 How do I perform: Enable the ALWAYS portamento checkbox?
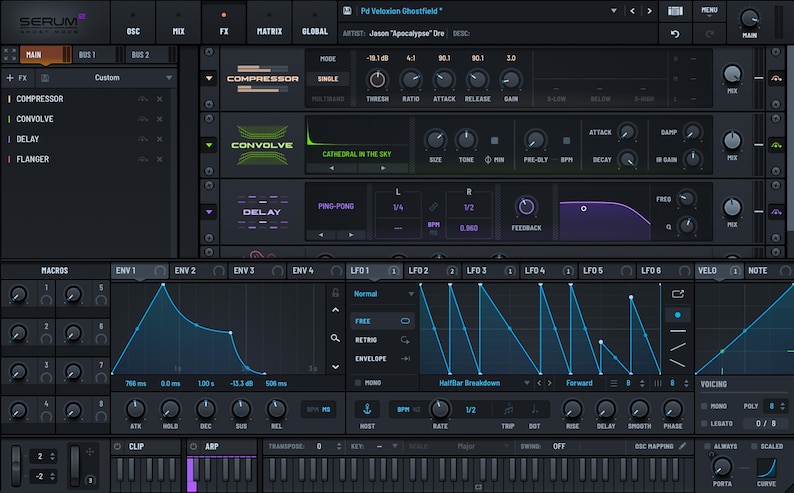[707, 446]
